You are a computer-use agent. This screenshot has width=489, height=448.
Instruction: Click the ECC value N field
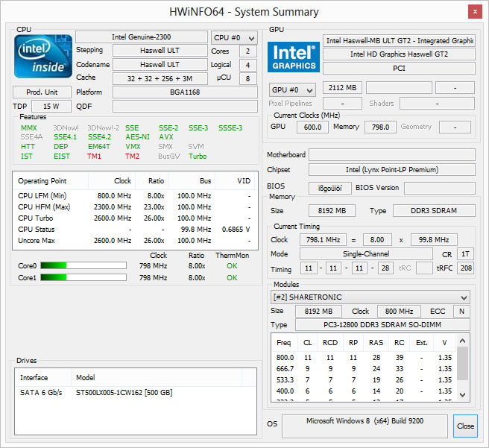click(462, 311)
